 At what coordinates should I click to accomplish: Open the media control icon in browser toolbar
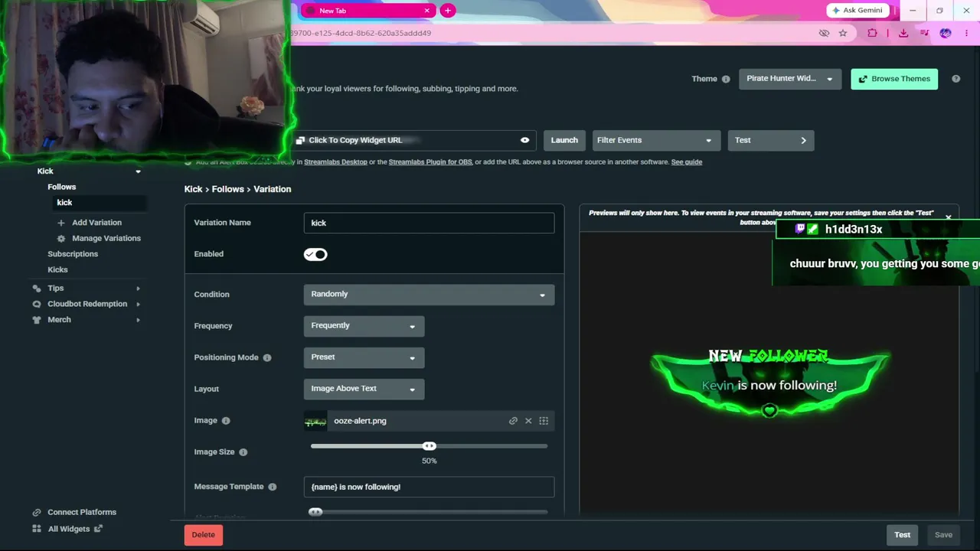[925, 33]
